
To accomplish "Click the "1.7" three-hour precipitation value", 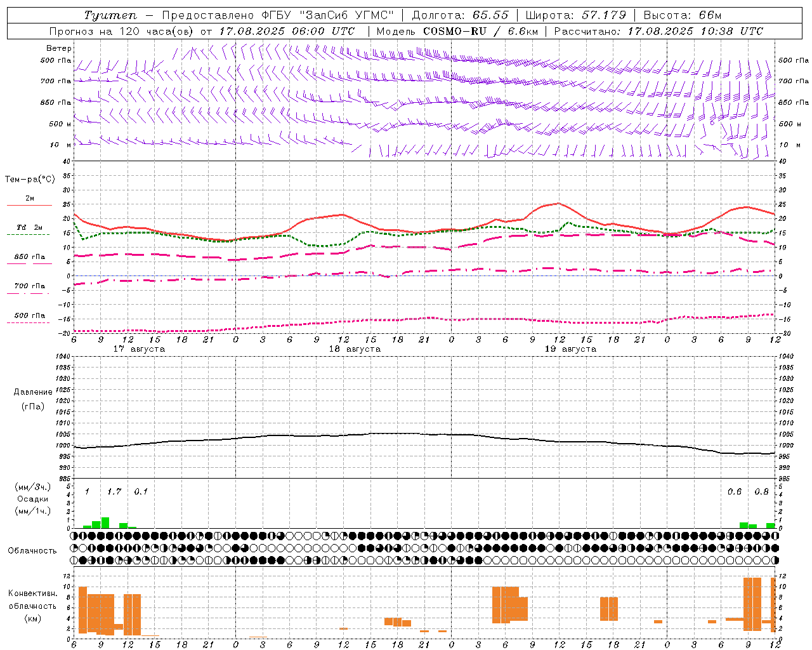I will tap(114, 491).
